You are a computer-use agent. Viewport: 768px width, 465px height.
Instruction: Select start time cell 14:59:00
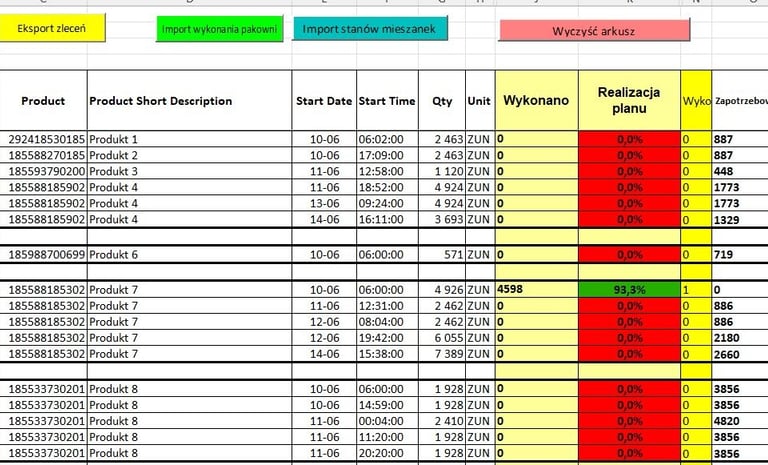tap(387, 405)
